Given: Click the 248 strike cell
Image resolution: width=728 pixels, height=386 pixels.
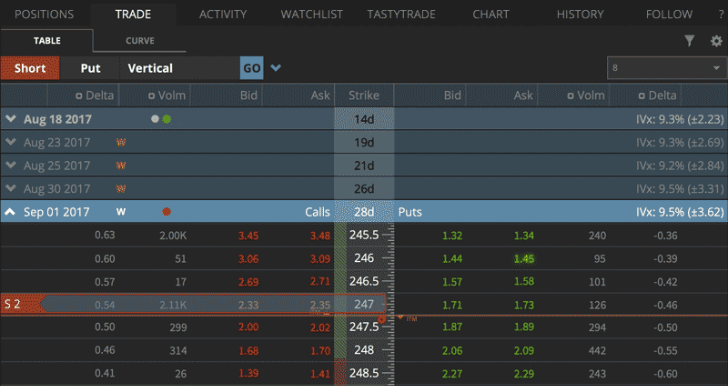Looking at the screenshot, I should [364, 350].
